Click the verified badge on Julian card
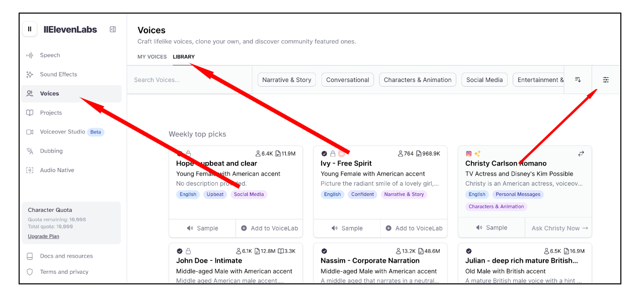 [x=469, y=251]
